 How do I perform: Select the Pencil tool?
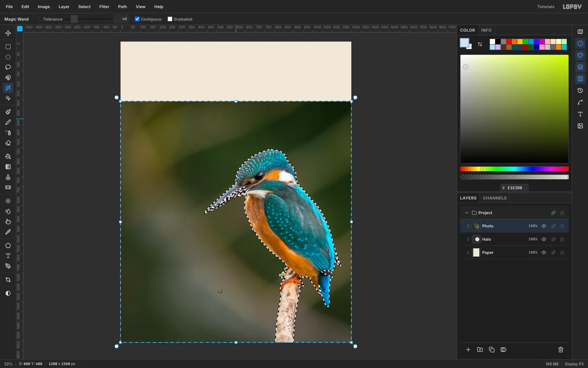[x=8, y=122]
